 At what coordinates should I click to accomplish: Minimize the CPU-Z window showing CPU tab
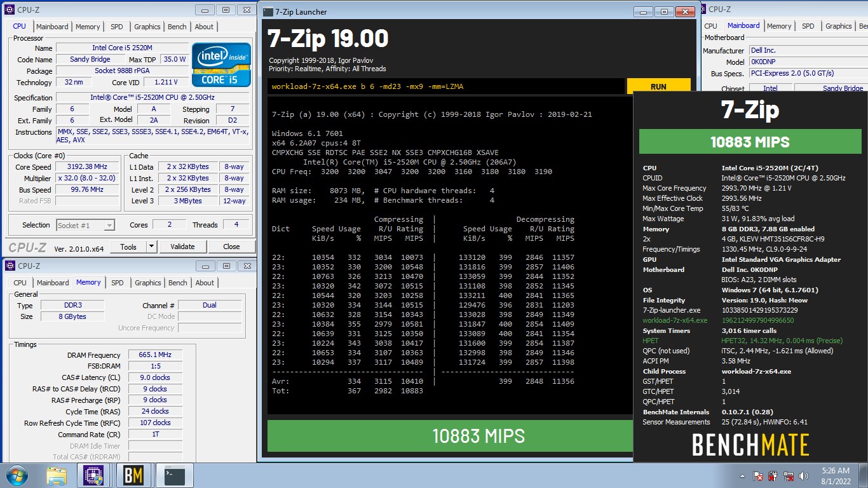tap(204, 10)
